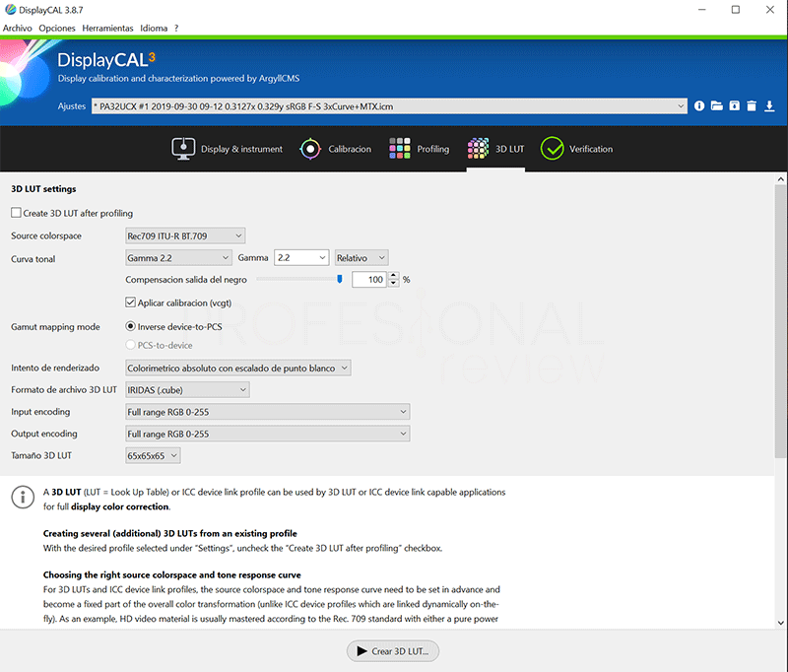Click the 3D LUT cube icon
The image size is (788, 672).
point(478,149)
